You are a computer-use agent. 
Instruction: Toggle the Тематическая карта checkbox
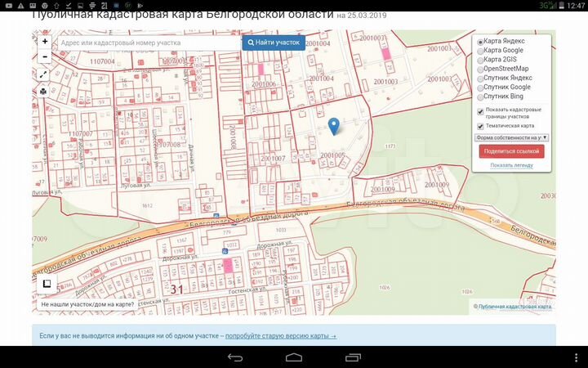(x=480, y=126)
